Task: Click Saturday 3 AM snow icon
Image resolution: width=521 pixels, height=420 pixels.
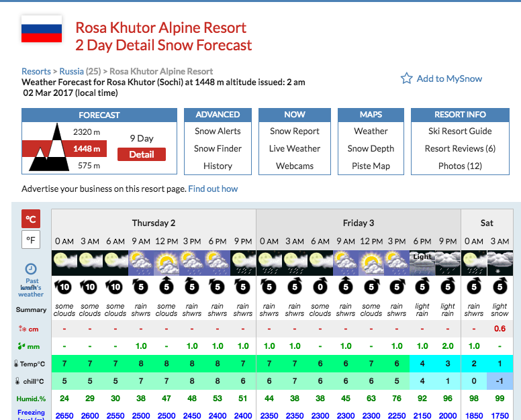Action: pyautogui.click(x=500, y=263)
